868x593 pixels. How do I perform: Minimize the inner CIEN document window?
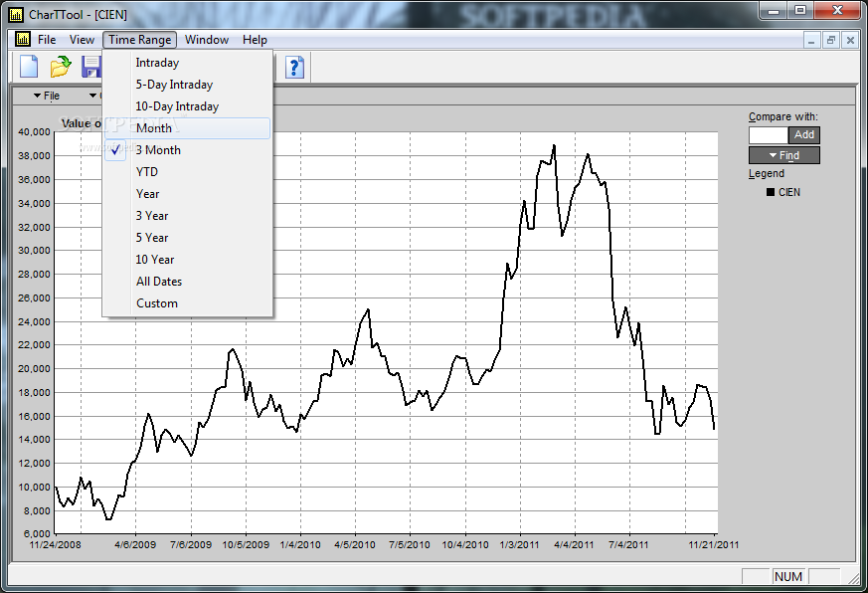click(811, 40)
